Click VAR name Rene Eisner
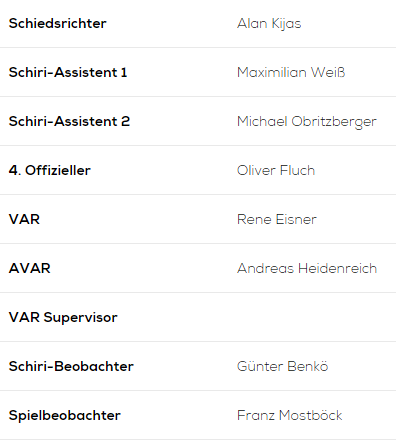The image size is (396, 441). [277, 219]
